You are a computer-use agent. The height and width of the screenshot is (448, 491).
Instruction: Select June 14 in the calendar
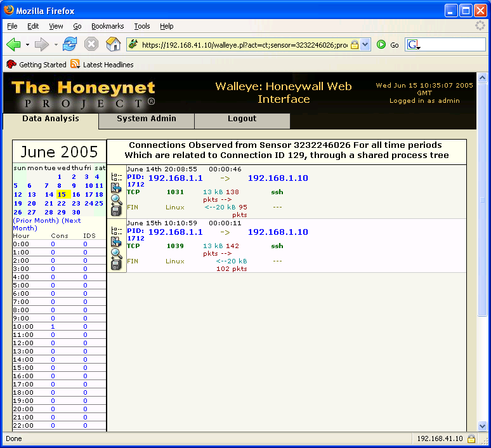[x=49, y=195]
